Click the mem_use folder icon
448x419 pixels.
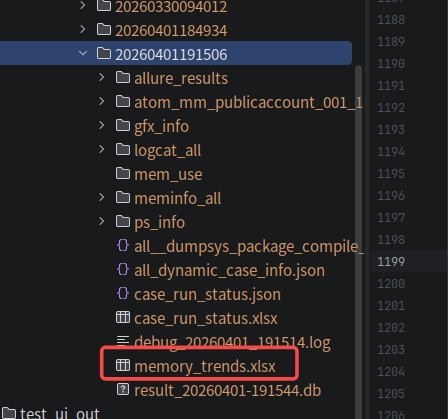(x=123, y=174)
